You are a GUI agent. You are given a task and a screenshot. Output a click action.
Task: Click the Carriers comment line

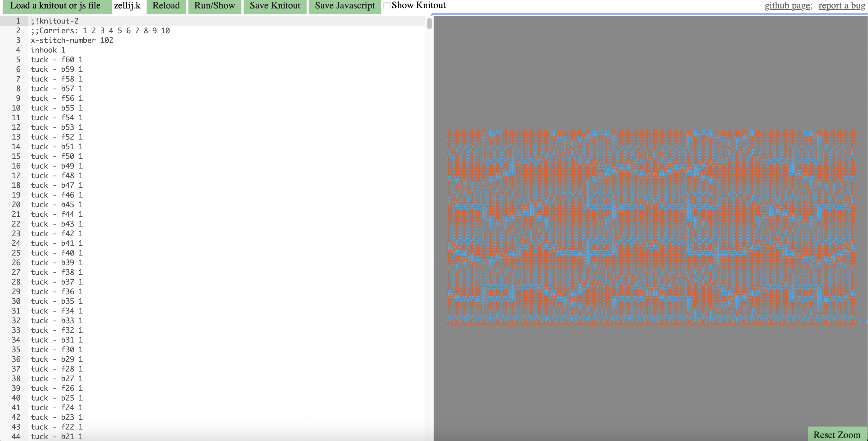click(x=100, y=30)
